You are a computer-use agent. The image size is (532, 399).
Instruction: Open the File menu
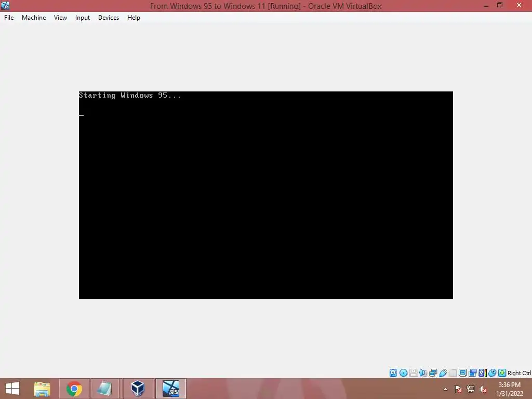pos(9,18)
